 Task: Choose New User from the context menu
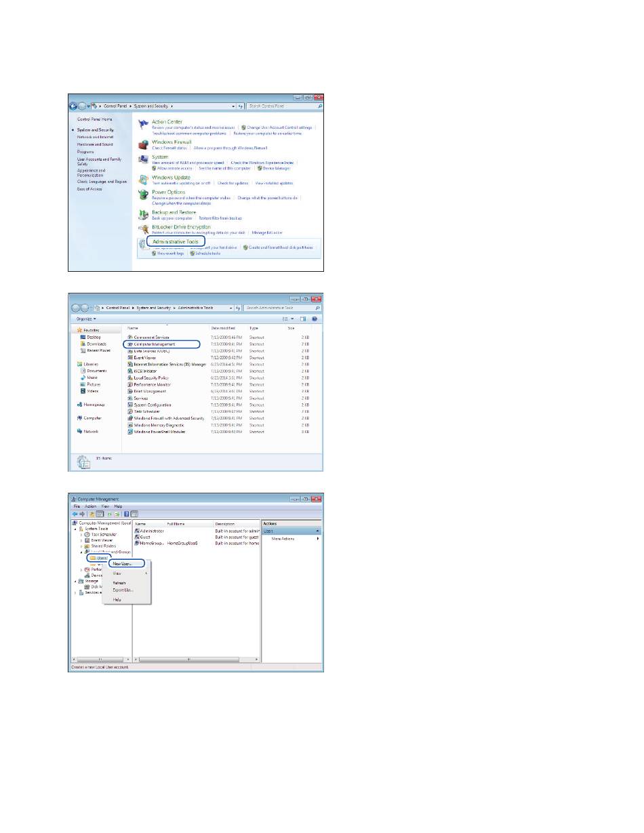(x=123, y=563)
